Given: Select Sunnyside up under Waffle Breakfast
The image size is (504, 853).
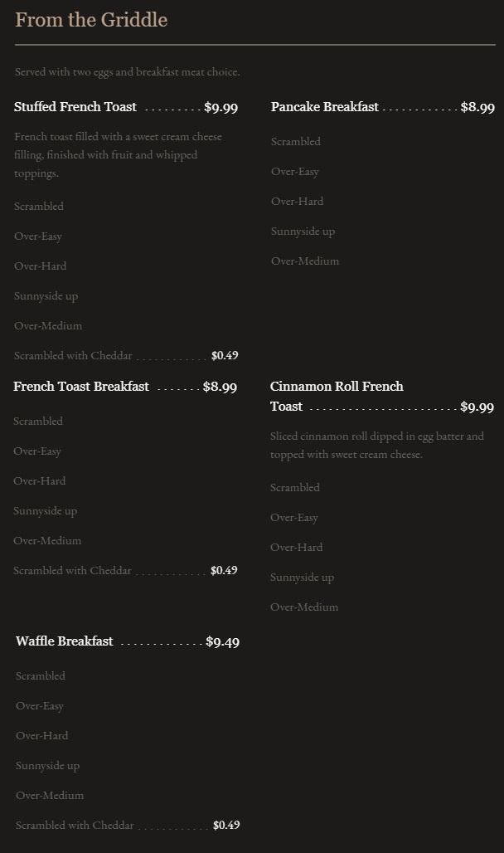Looking at the screenshot, I should 47,766.
